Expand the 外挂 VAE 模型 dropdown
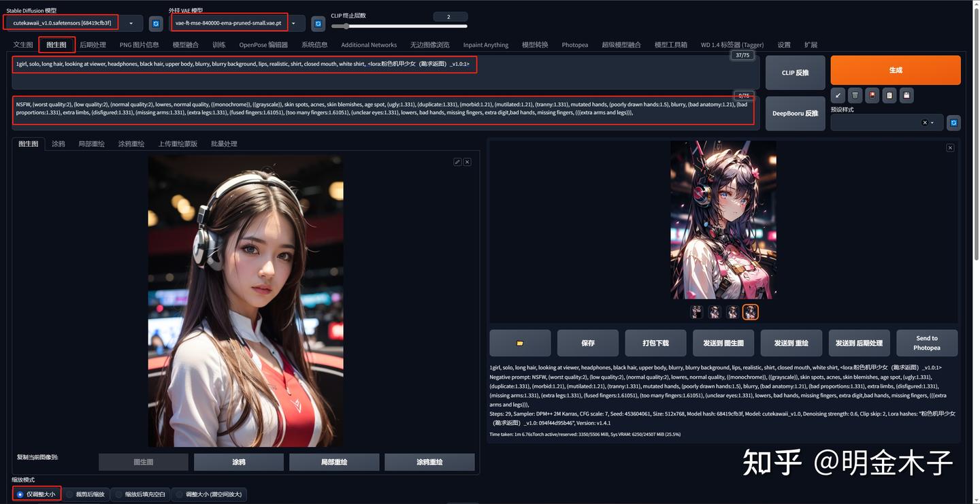The image size is (980, 504). (294, 22)
